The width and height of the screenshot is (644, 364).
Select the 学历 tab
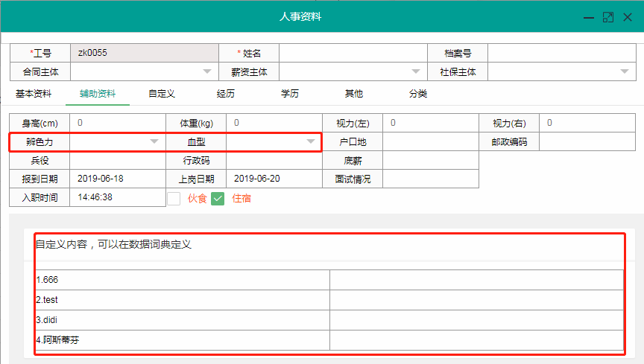click(x=290, y=94)
